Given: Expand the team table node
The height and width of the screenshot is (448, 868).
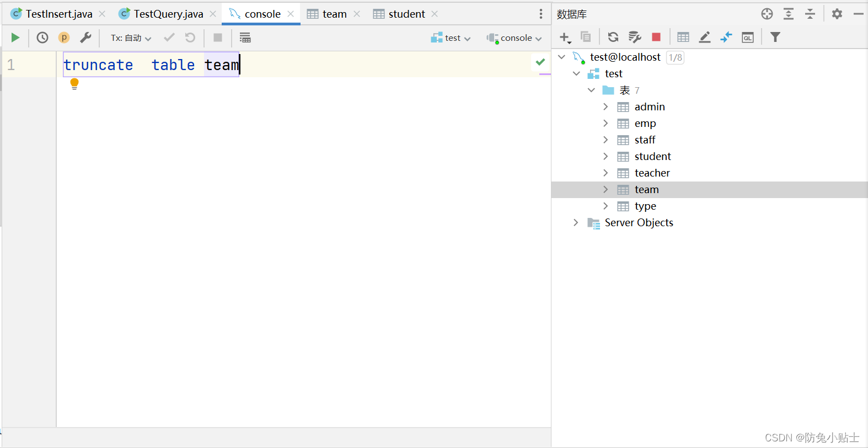Looking at the screenshot, I should coord(606,189).
